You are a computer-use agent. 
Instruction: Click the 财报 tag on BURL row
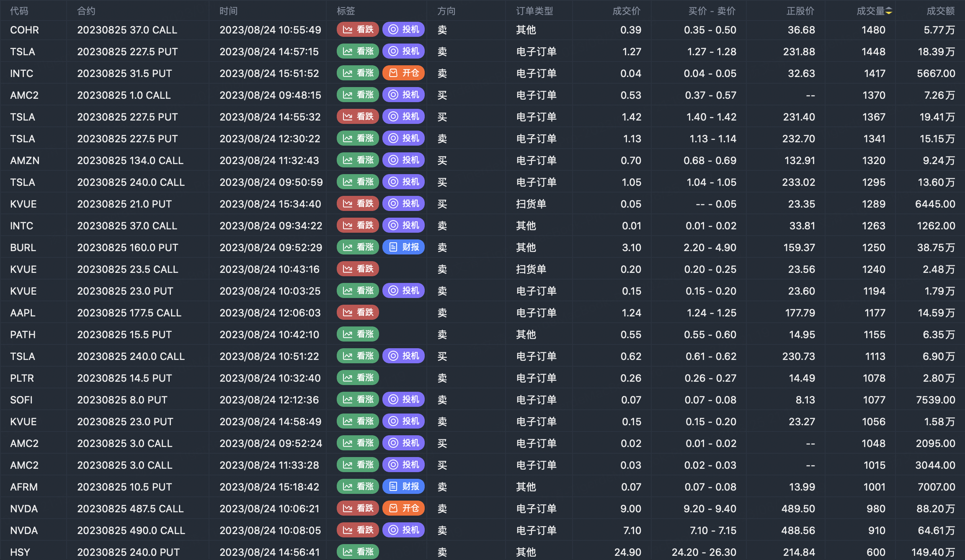point(403,247)
